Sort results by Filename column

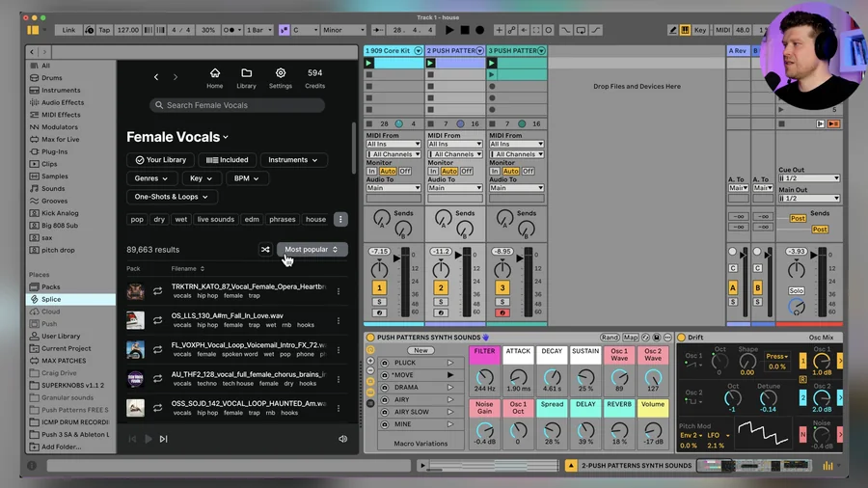click(x=188, y=268)
